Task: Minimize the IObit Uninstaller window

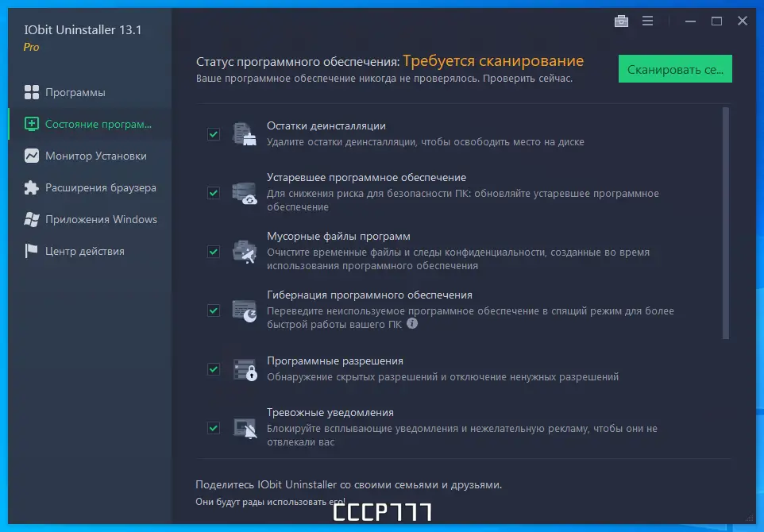Action: click(x=690, y=21)
